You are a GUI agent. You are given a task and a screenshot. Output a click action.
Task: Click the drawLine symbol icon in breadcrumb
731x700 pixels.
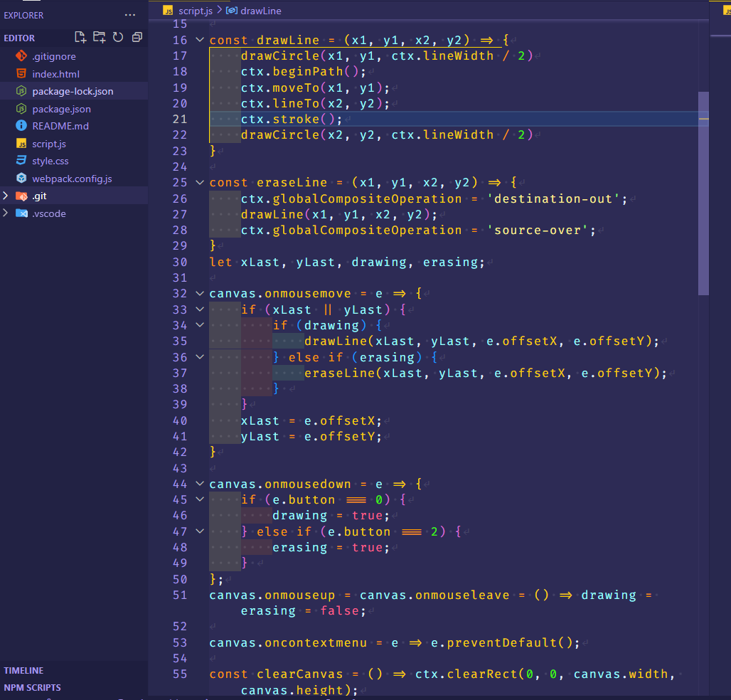point(231,10)
